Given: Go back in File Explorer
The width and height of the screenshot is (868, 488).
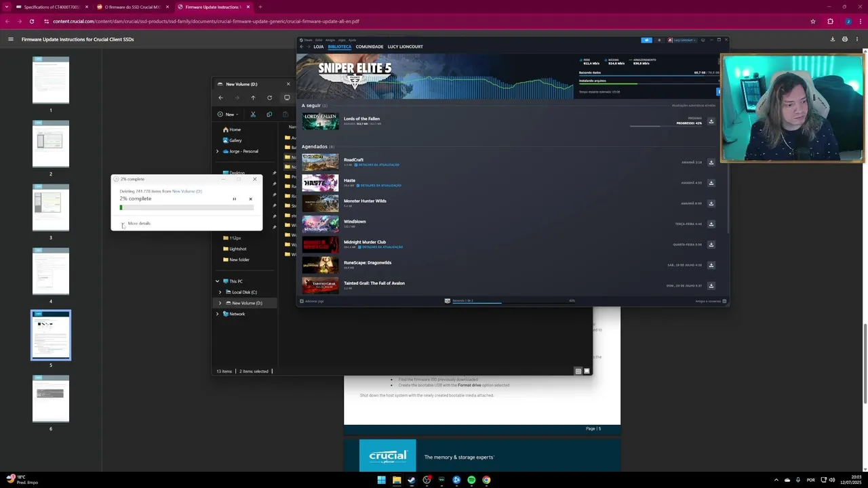Looking at the screenshot, I should [220, 98].
